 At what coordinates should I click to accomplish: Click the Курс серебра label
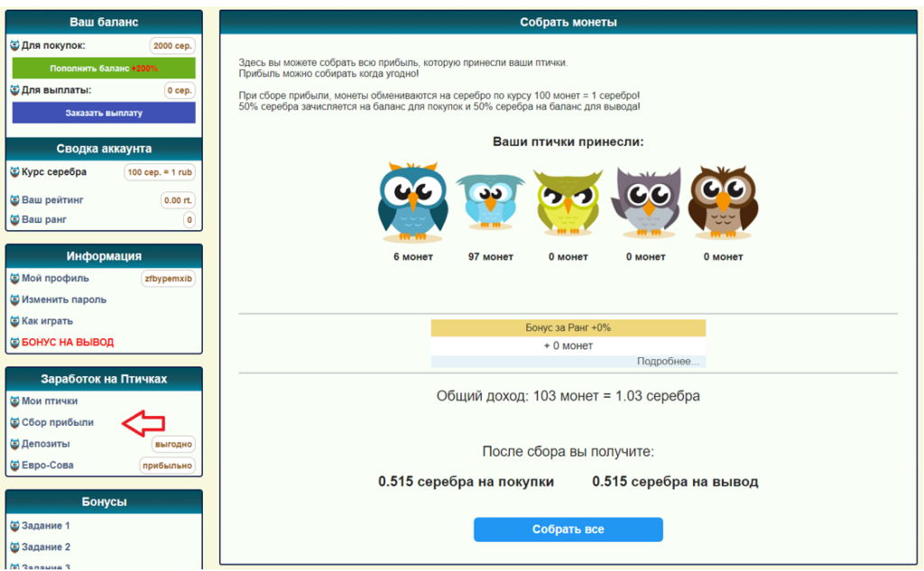pyautogui.click(x=54, y=172)
